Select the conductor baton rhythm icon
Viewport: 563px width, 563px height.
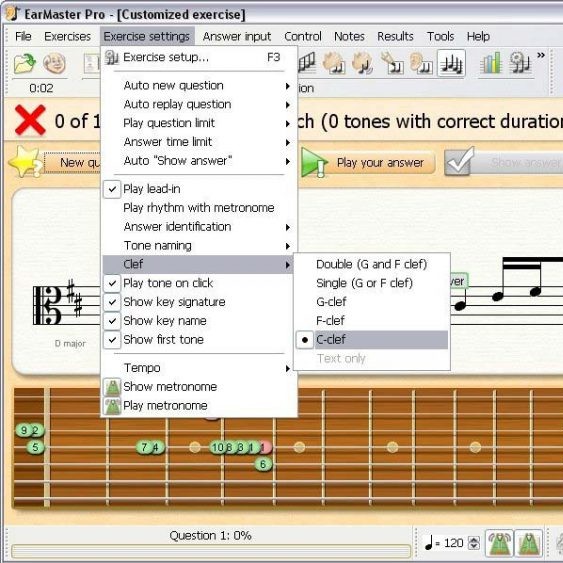click(x=392, y=63)
